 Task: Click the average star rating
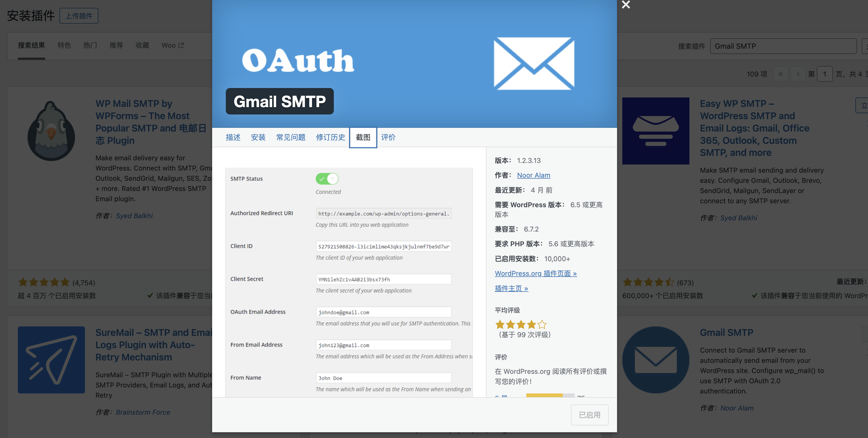coord(521,325)
